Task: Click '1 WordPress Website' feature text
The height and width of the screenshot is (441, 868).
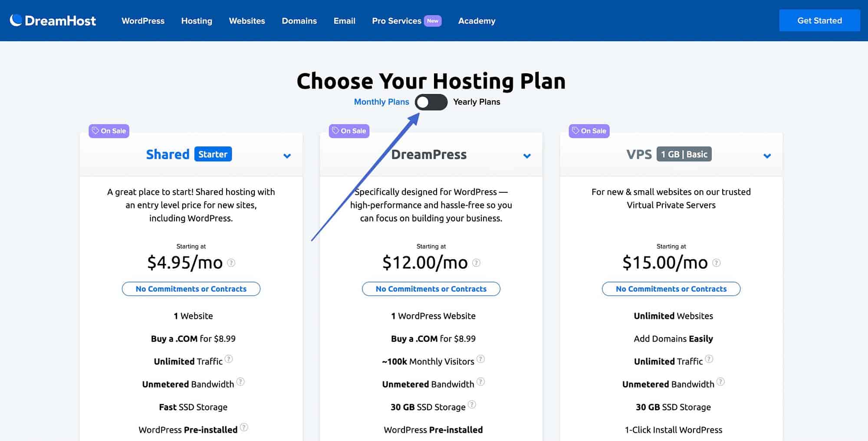Action: pyautogui.click(x=433, y=316)
